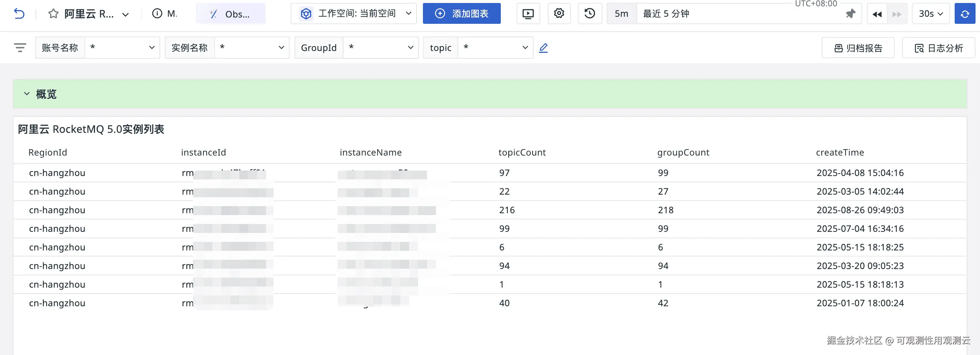Edit filter variables pencil icon

point(543,48)
